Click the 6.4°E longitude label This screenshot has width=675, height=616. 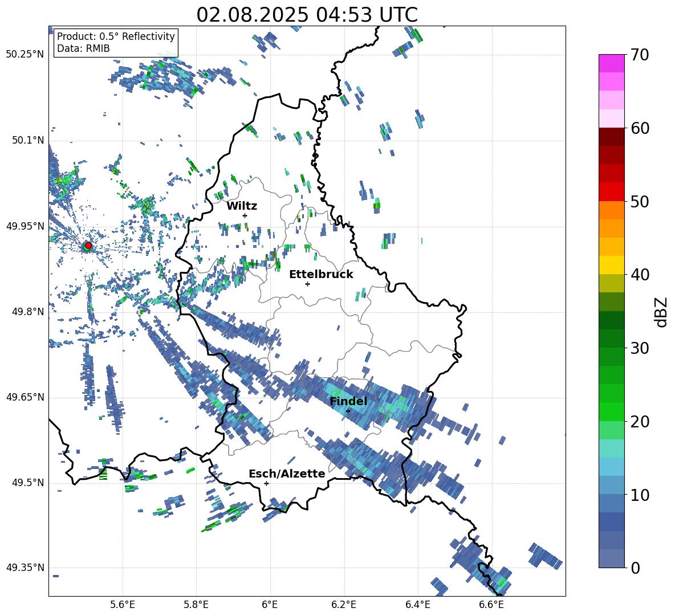click(x=417, y=605)
